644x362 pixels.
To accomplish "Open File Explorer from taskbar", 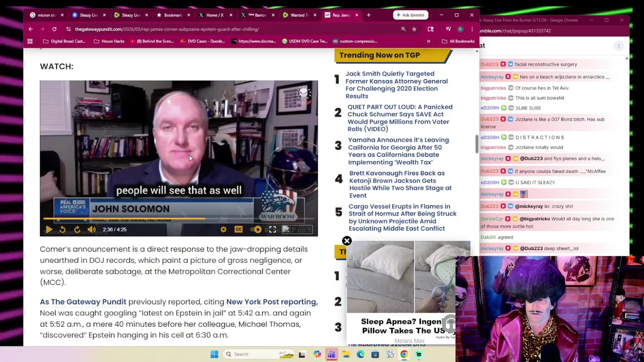I will [346, 354].
